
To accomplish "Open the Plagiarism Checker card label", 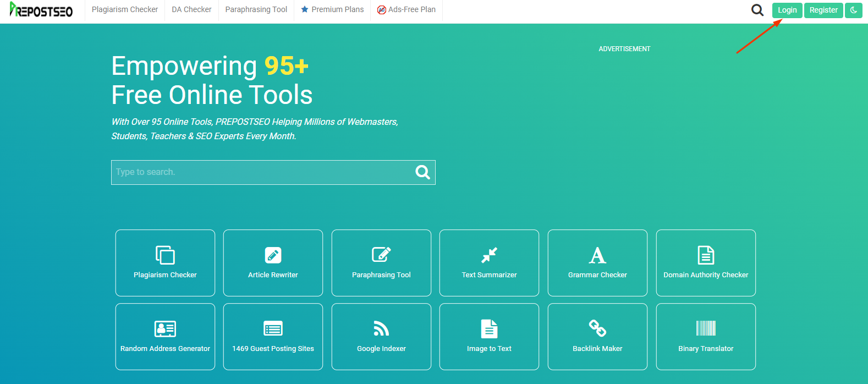I will point(165,275).
